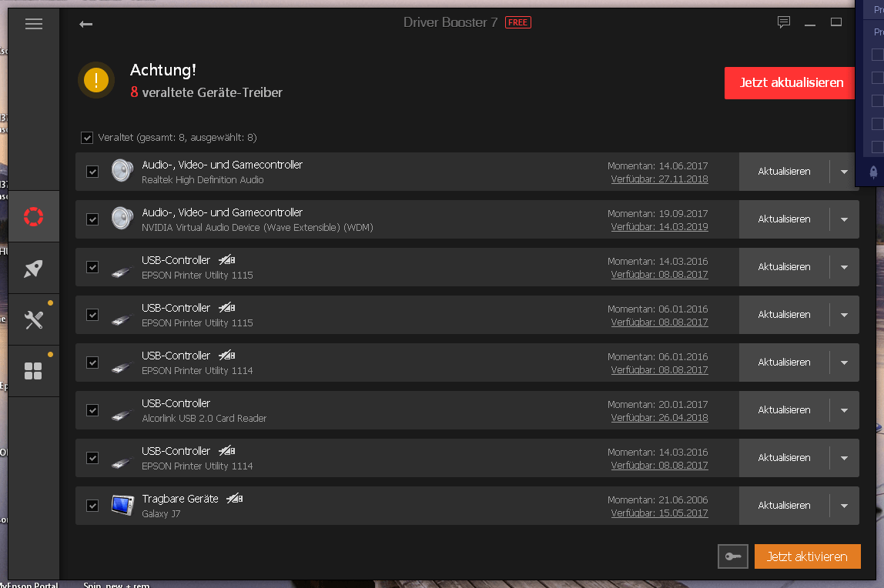884x588 pixels.
Task: Open the feedback chat icon
Action: 784,22
